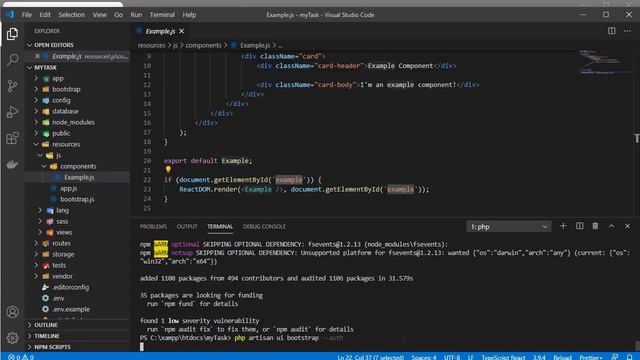Viewport: 640px width, 360px height.
Task: Open the Search view in activity bar
Action: tap(12, 60)
